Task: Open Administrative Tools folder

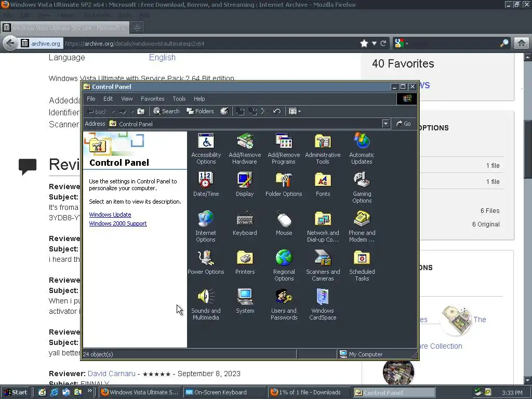Action: tap(323, 149)
